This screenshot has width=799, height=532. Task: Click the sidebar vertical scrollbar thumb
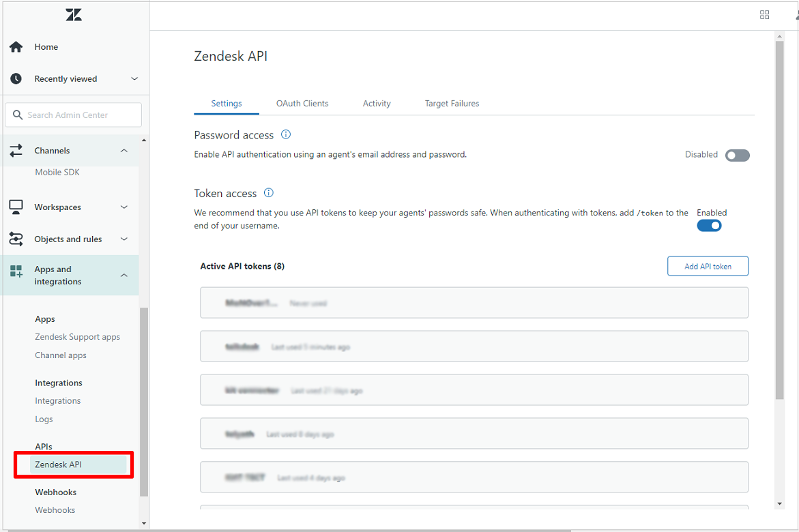point(144,402)
